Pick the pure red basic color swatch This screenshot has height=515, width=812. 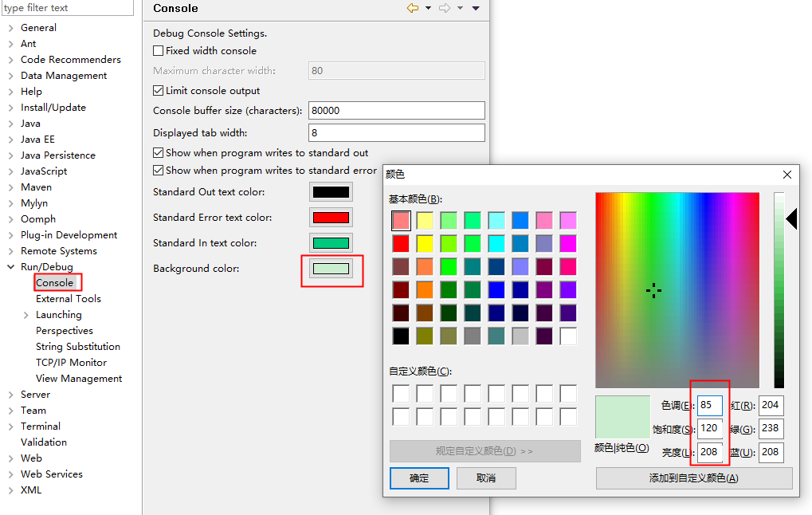[401, 243]
